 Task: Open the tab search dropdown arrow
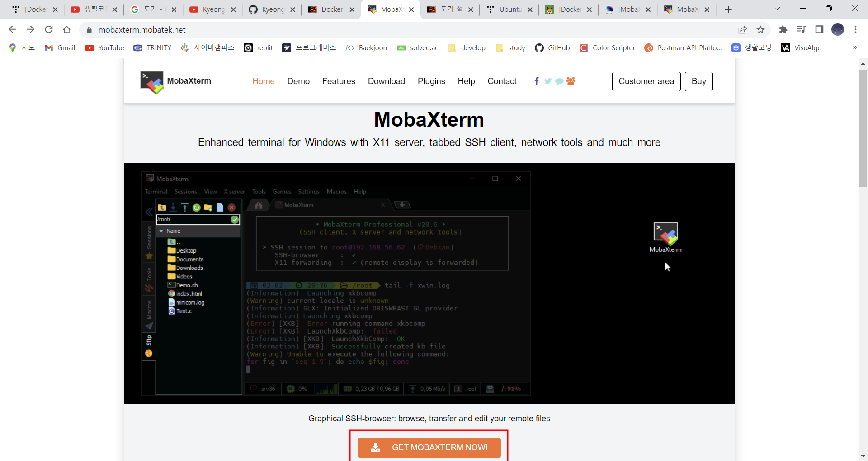(x=777, y=9)
